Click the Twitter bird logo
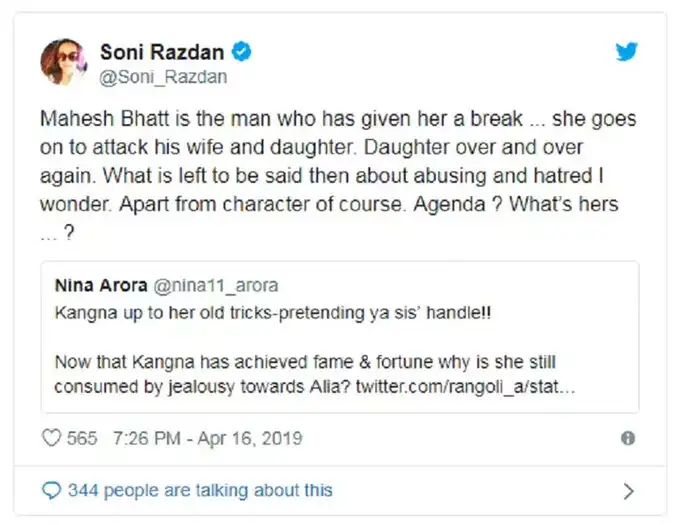The height and width of the screenshot is (525, 700). tap(626, 51)
